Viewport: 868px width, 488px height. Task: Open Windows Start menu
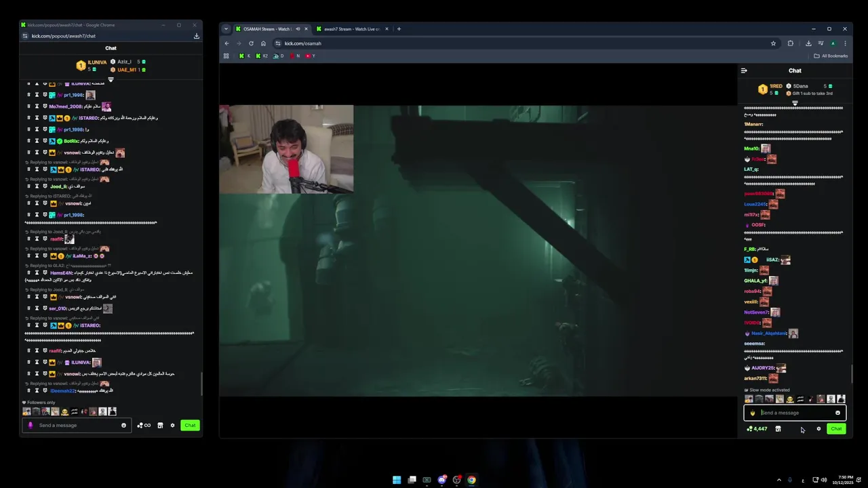397,480
